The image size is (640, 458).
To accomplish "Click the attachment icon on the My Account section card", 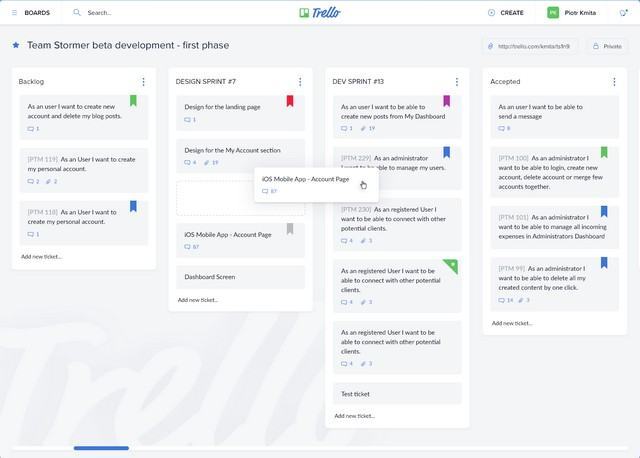I will tap(207, 162).
